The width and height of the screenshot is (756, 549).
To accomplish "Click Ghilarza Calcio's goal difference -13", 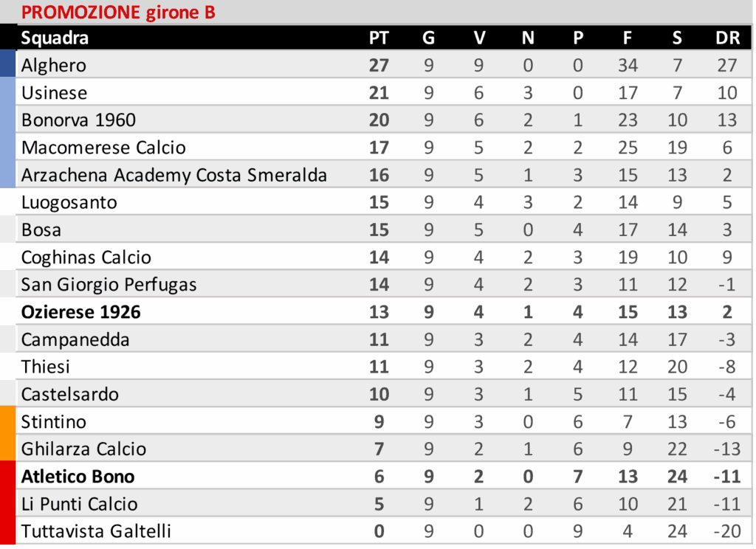I will [x=727, y=449].
